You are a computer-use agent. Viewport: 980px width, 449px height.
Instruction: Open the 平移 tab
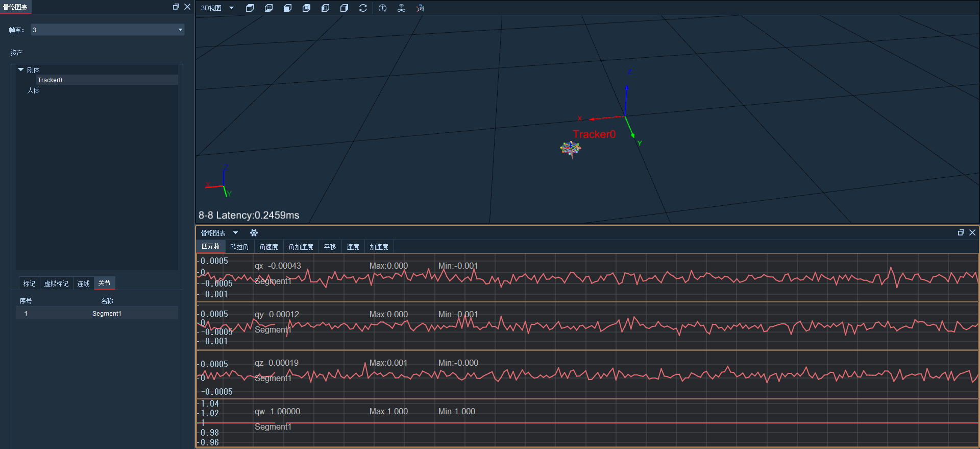[x=330, y=247]
